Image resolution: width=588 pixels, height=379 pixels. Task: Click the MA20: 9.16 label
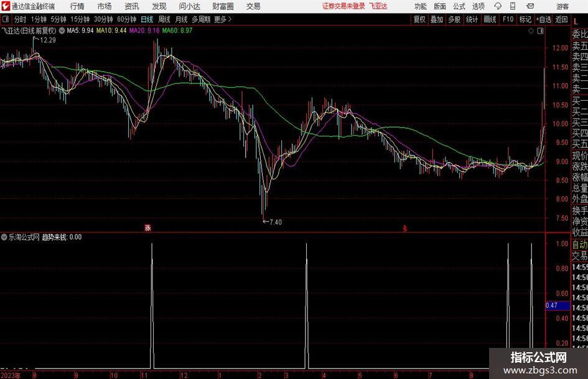coord(144,30)
